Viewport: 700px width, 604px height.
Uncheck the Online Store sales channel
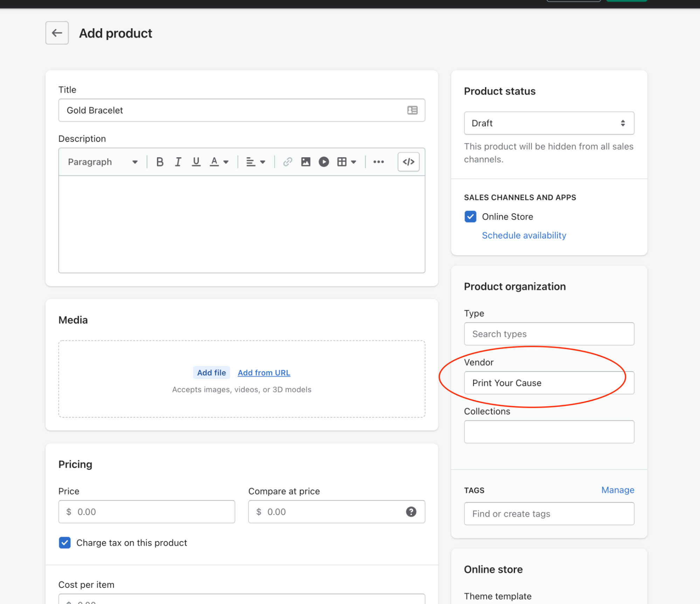point(470,217)
